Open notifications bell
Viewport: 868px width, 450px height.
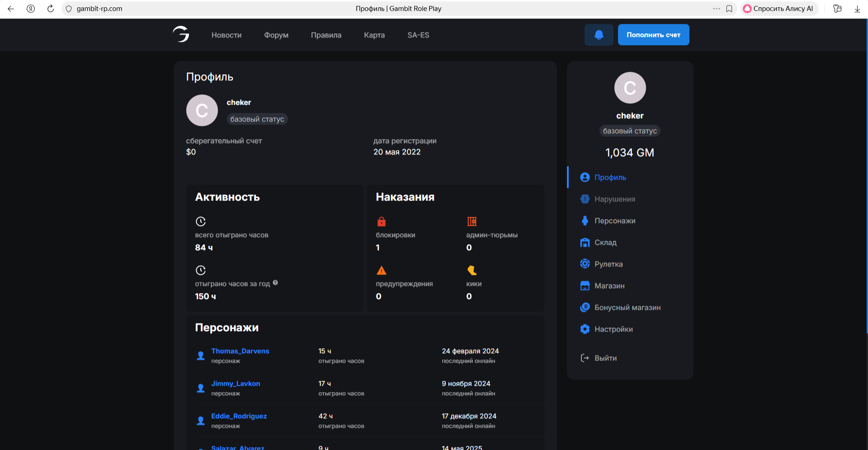click(x=599, y=35)
